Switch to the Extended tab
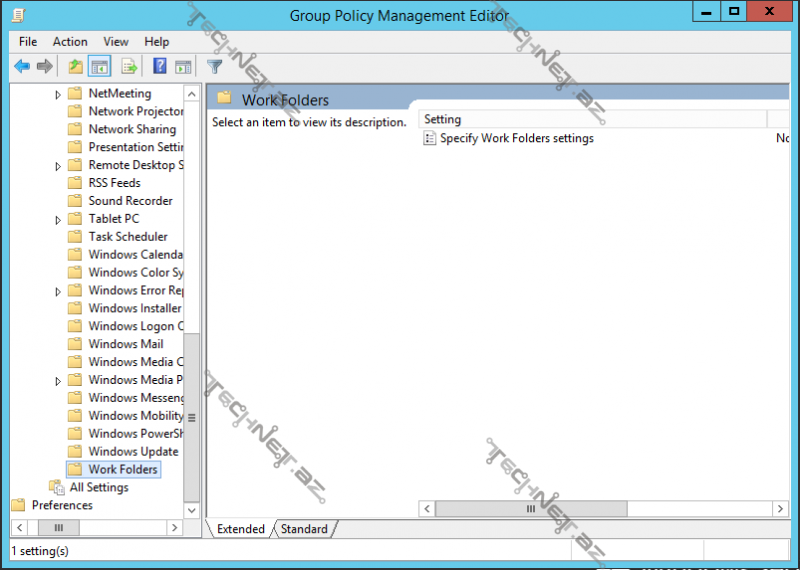 [x=241, y=529]
